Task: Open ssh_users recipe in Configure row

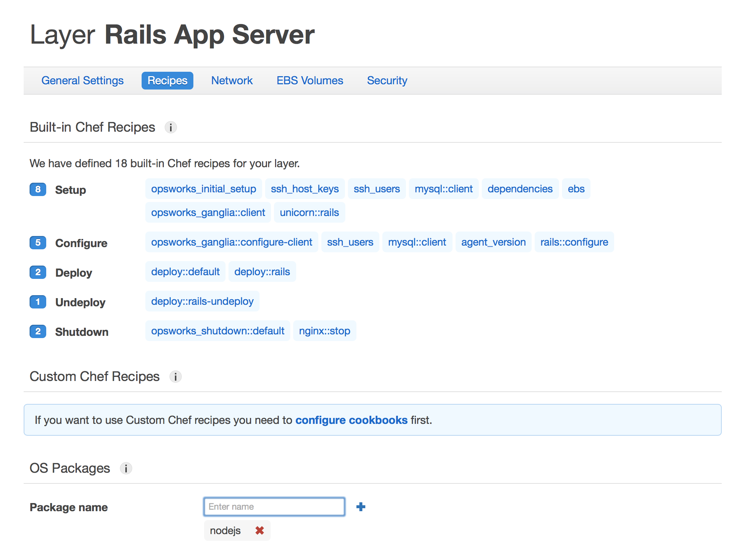Action: 350,242
